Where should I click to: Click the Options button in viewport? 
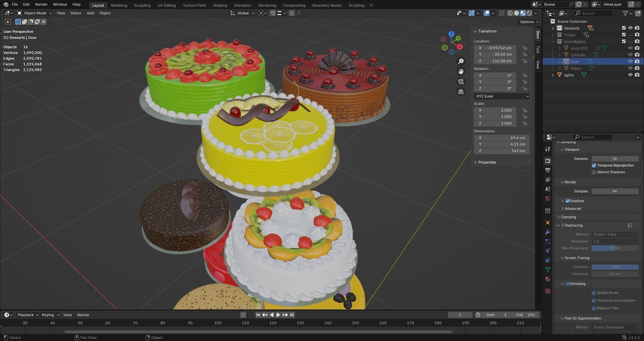529,22
